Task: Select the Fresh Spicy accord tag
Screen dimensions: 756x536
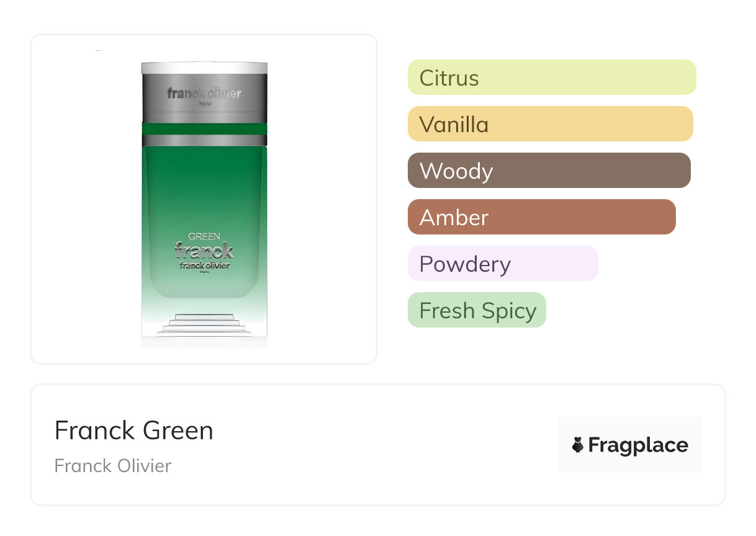Action: coord(476,310)
